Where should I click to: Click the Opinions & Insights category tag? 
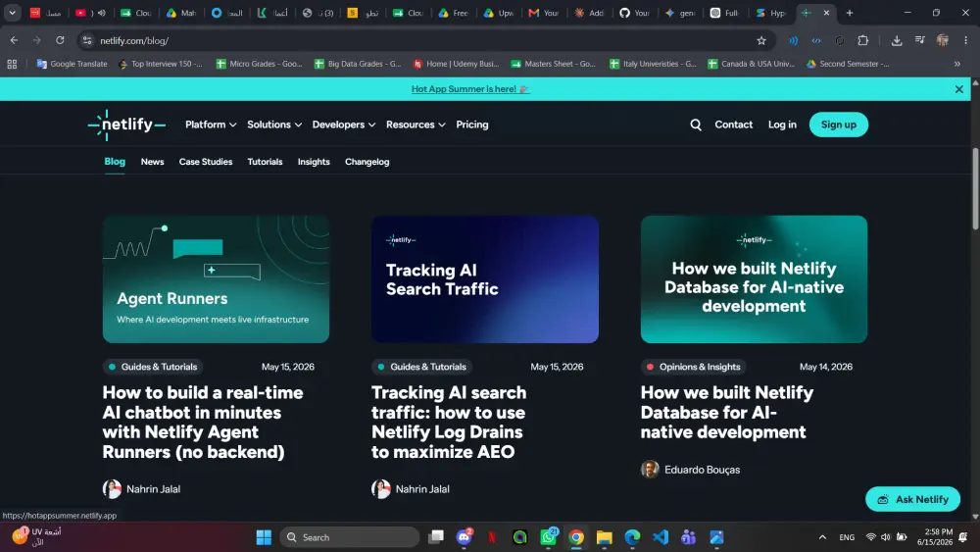[x=694, y=367]
